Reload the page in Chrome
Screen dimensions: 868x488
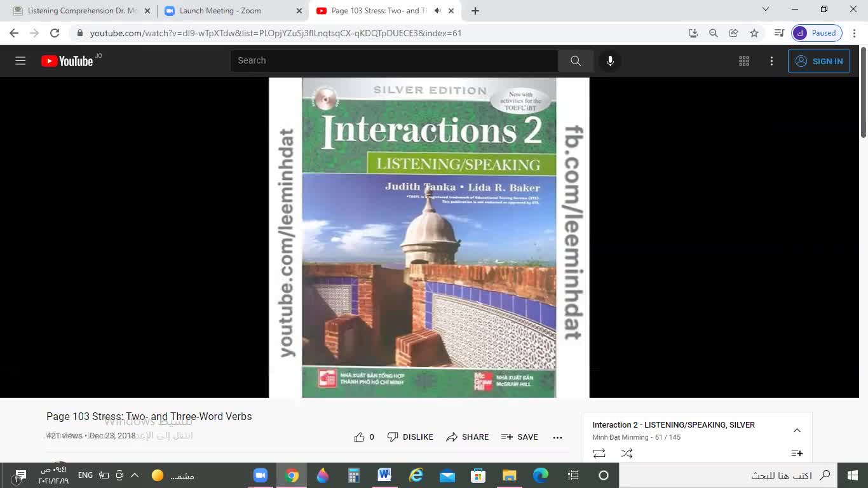tap(55, 33)
